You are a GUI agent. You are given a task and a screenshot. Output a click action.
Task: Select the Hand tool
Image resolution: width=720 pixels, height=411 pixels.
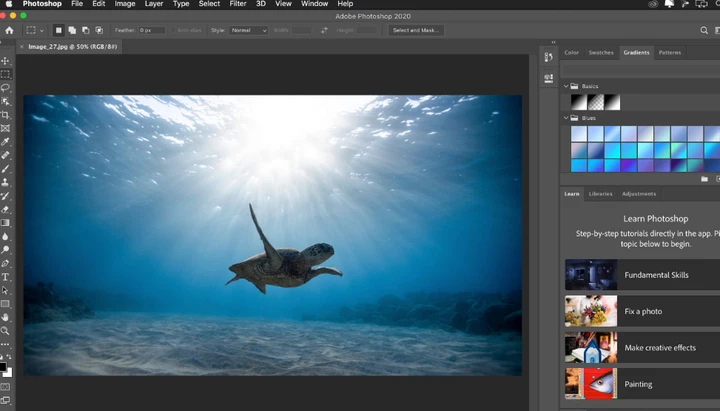tap(6, 317)
